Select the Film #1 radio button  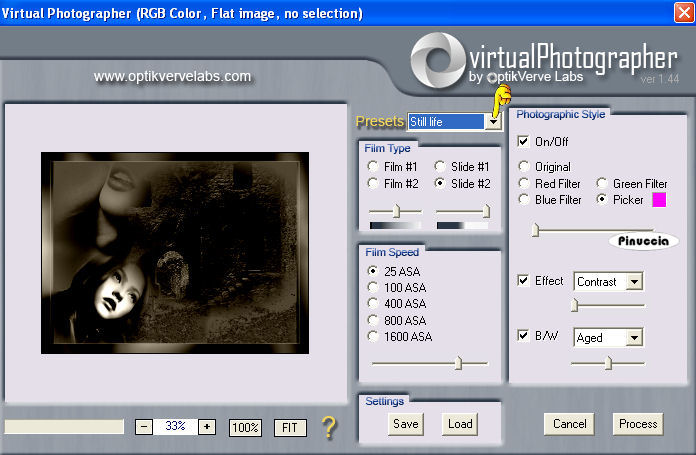pyautogui.click(x=373, y=166)
